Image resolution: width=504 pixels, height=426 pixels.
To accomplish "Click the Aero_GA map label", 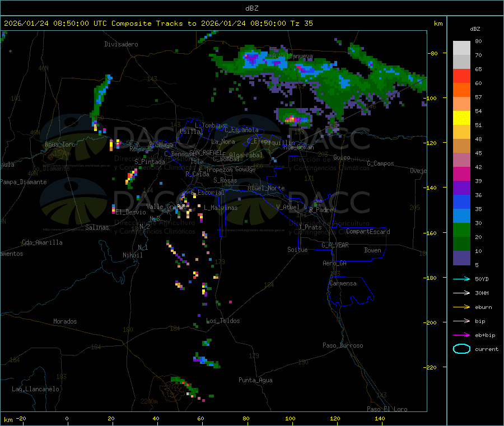I will 335,263.
